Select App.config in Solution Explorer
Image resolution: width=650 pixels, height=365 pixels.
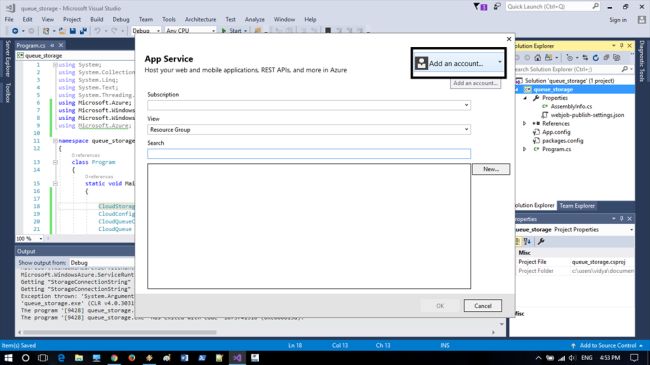[x=556, y=132]
